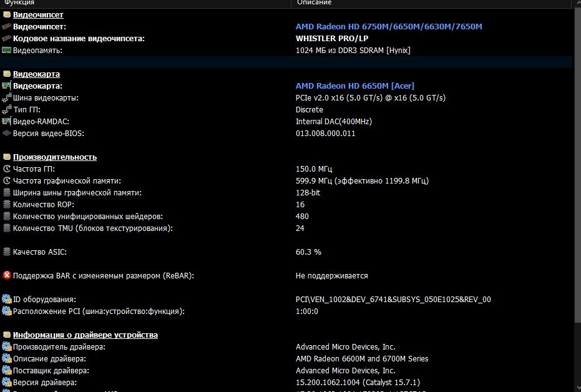
Task: Select the 1024 МБ из DDR3 SDRAM [Hynix] value
Action: click(x=353, y=51)
